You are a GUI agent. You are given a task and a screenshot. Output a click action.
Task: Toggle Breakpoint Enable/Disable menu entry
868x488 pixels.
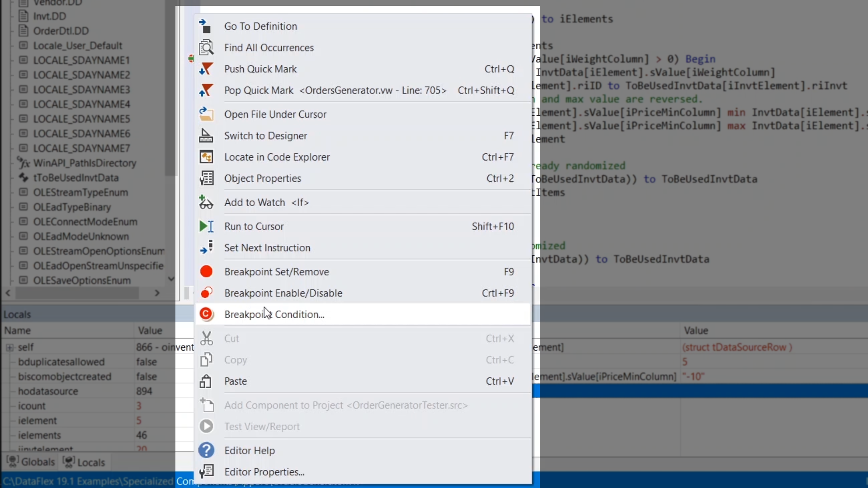click(283, 293)
